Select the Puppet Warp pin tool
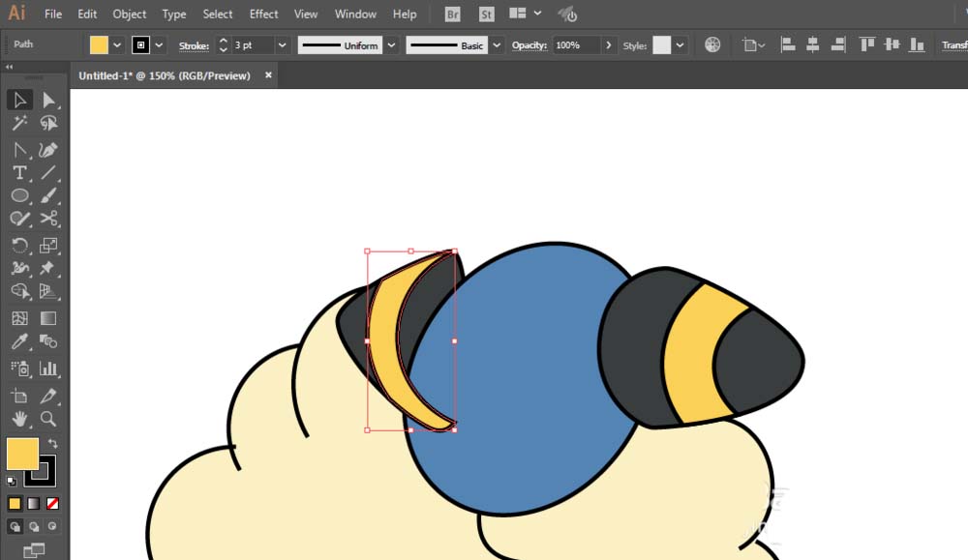 click(x=48, y=268)
